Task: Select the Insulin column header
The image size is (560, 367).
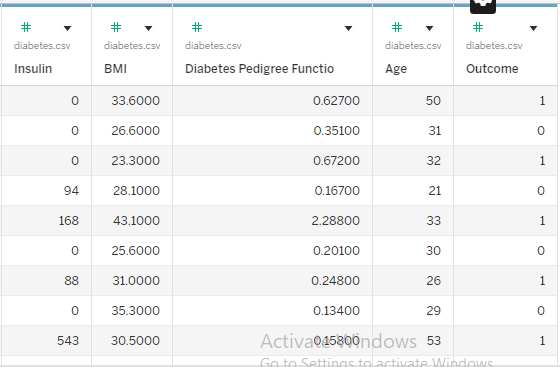Action: pyautogui.click(x=33, y=69)
